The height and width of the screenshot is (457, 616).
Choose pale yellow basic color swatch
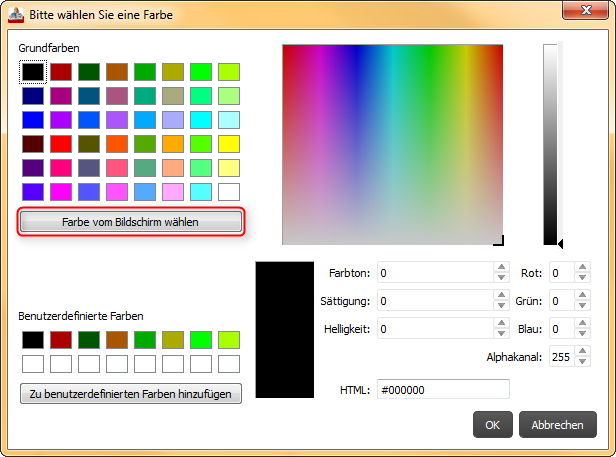(x=229, y=168)
